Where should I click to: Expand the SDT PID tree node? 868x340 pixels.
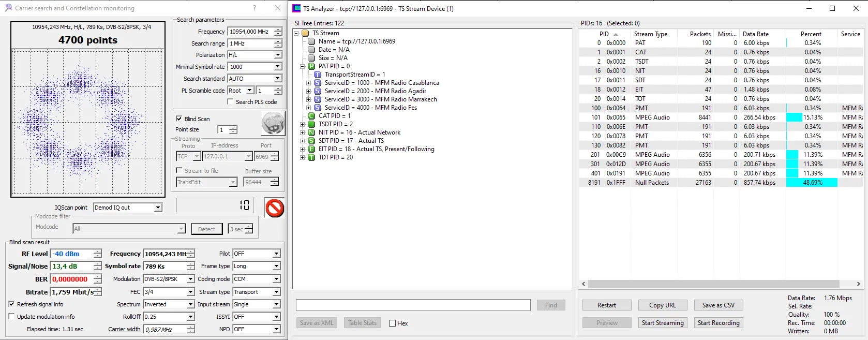click(302, 141)
